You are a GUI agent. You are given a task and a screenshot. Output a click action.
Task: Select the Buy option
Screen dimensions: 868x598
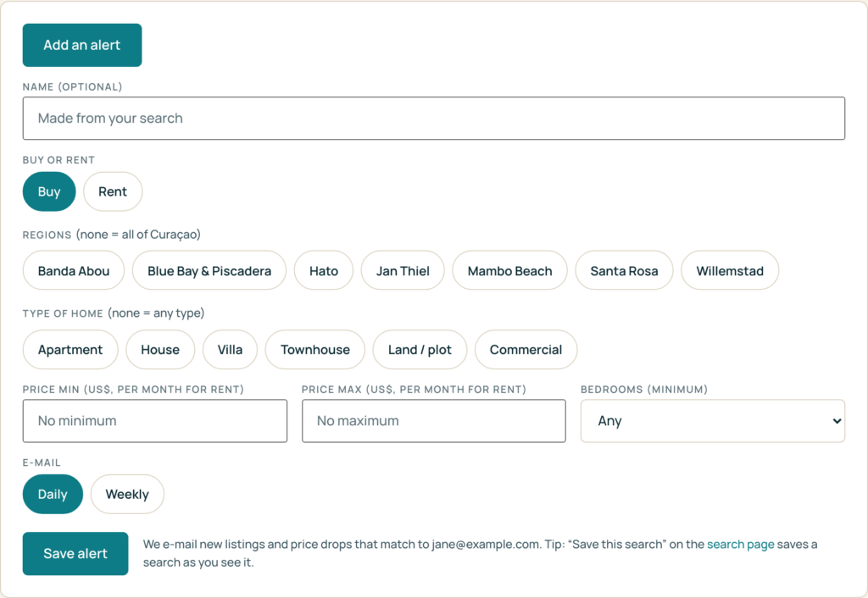click(x=49, y=191)
